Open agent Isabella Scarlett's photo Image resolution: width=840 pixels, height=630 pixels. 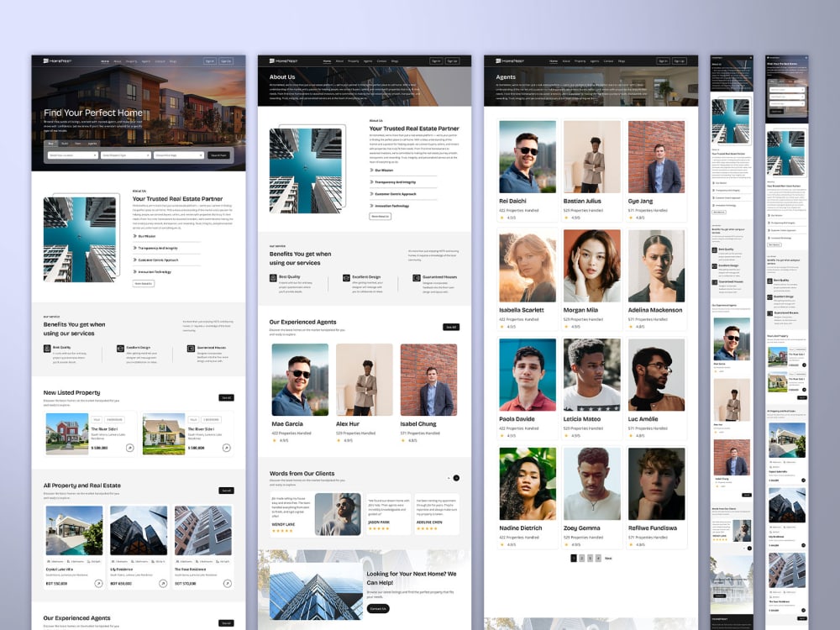click(528, 266)
